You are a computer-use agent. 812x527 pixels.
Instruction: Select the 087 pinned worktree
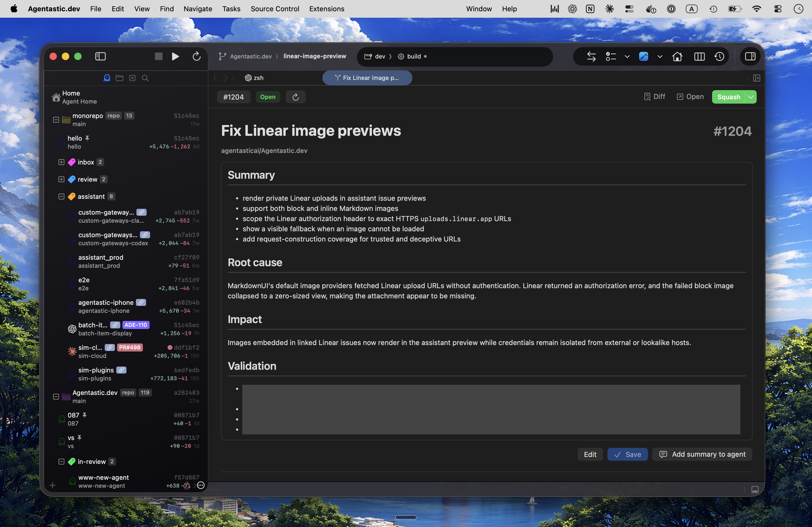pyautogui.click(x=126, y=419)
